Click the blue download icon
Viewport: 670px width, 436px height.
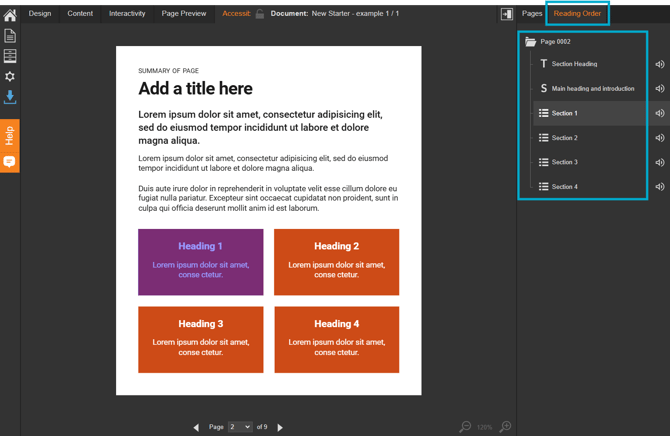point(10,97)
